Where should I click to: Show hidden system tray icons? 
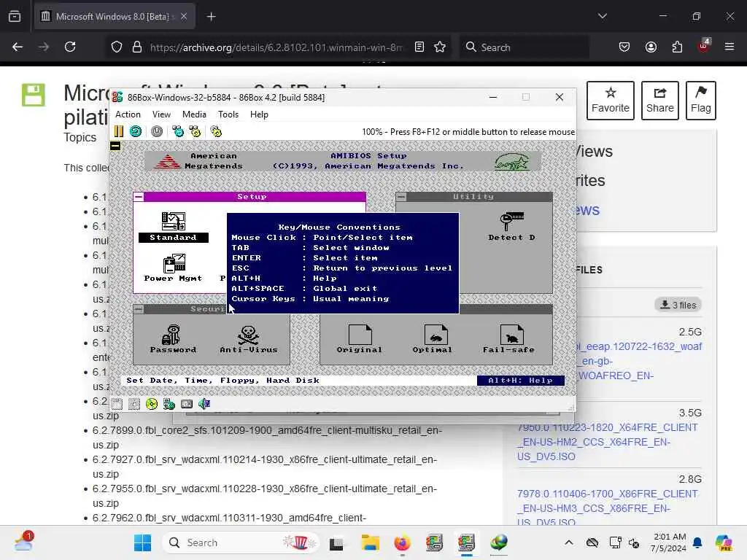(569, 542)
